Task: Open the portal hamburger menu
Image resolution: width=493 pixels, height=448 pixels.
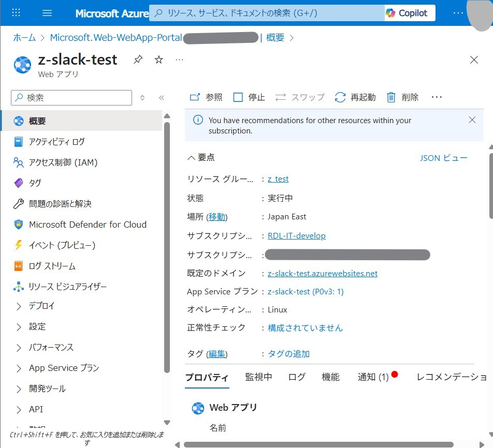Action: 47,13
